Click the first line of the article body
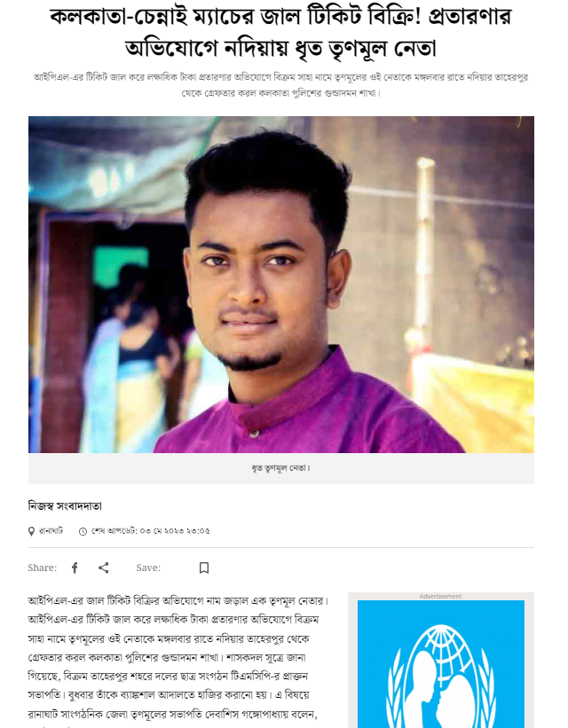 [x=178, y=601]
